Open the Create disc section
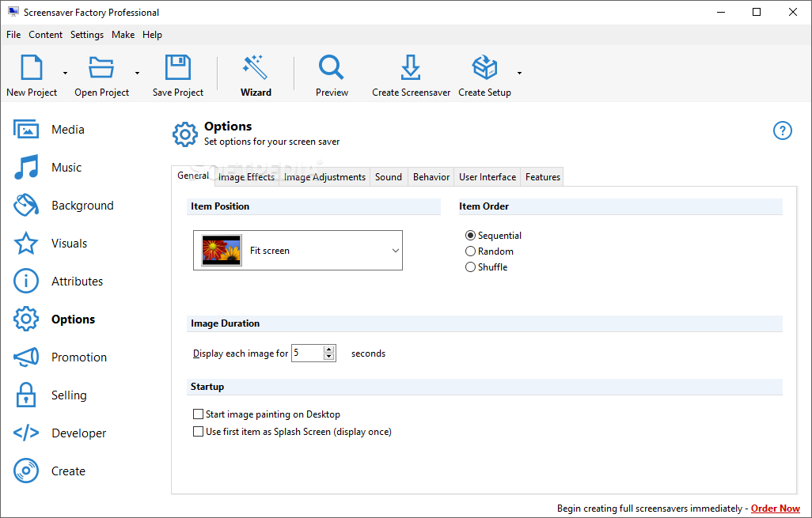The width and height of the screenshot is (812, 518). [x=49, y=471]
